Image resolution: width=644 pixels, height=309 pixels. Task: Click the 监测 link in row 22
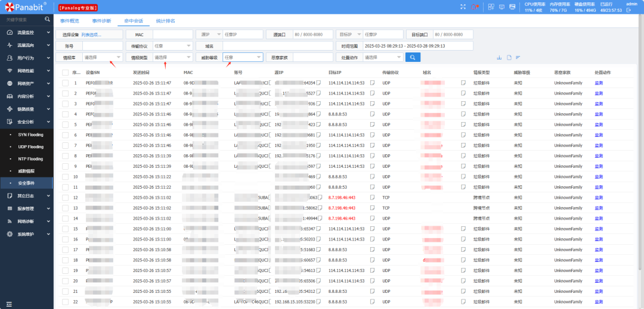point(599,302)
